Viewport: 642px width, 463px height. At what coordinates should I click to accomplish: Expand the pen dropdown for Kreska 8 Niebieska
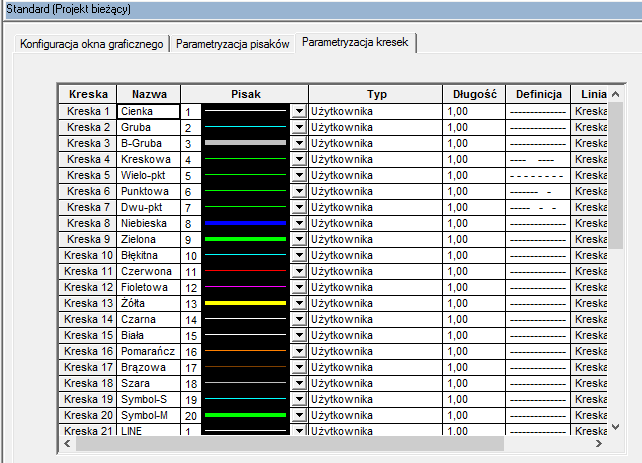tap(299, 223)
